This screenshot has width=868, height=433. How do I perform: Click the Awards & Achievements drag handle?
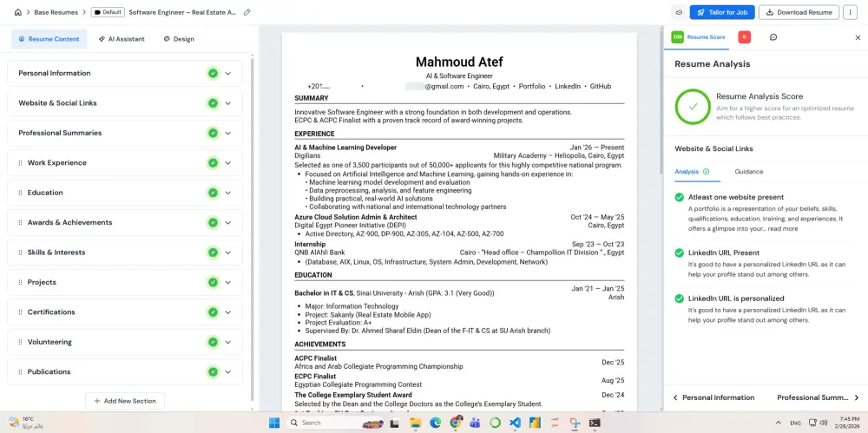[21, 223]
